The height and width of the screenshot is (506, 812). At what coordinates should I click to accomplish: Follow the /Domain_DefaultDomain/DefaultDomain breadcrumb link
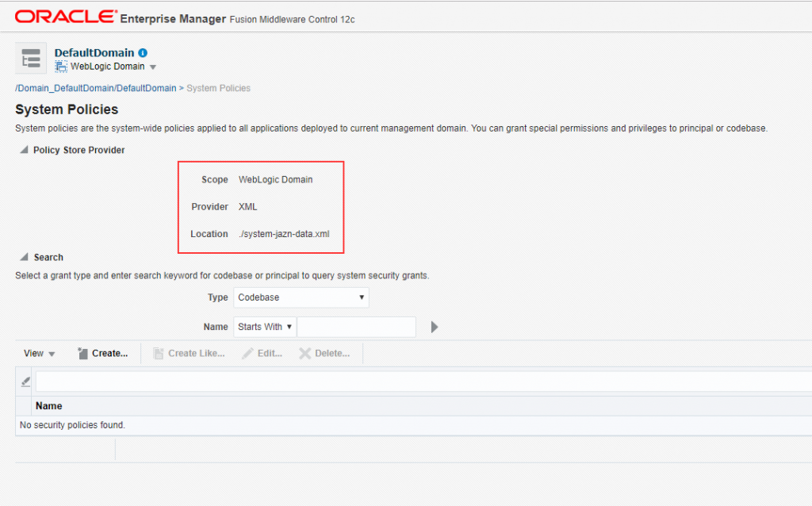[96, 88]
